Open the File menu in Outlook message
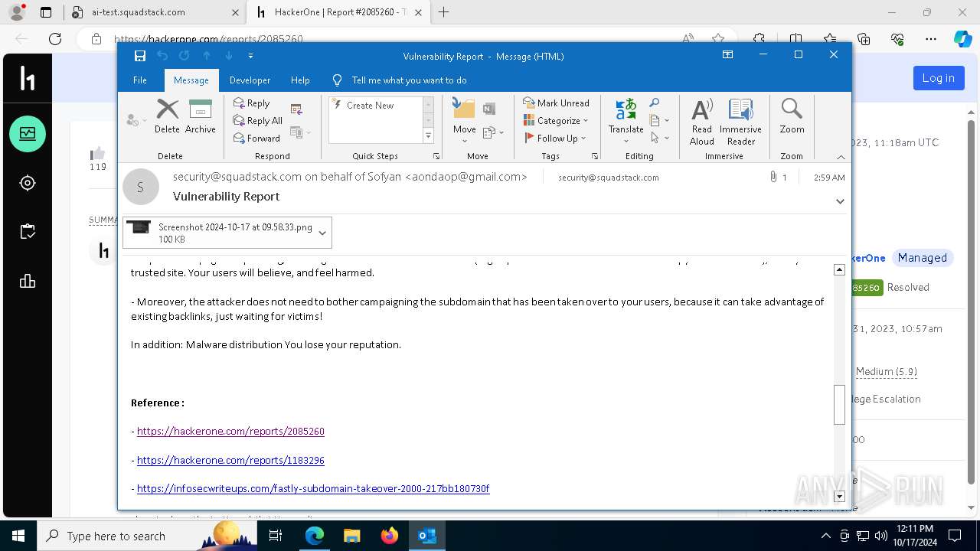The image size is (980, 551). (x=140, y=80)
